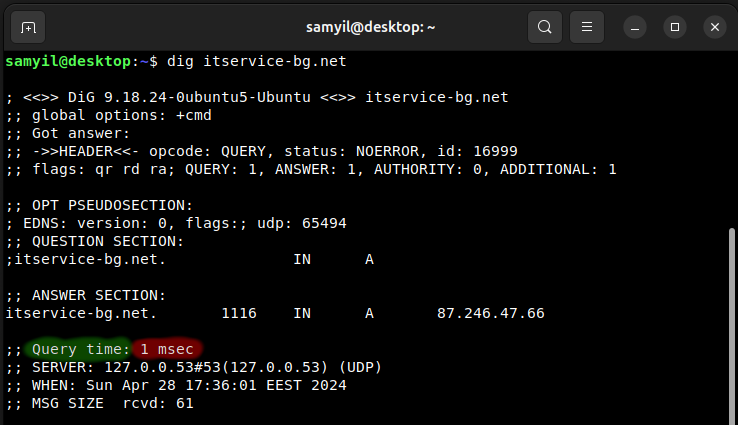Screen dimensions: 738x425
Task: Click the samyil@desktop window title
Action: tap(370, 27)
